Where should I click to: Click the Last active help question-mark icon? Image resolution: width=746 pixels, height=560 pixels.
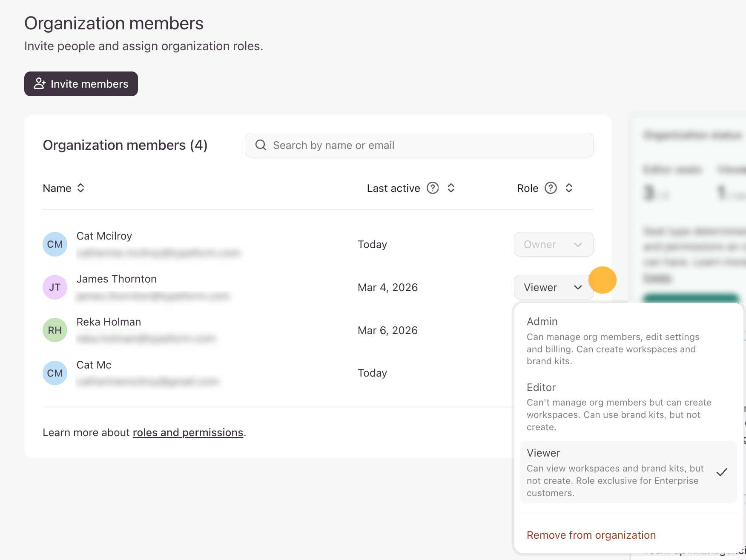[x=433, y=188]
